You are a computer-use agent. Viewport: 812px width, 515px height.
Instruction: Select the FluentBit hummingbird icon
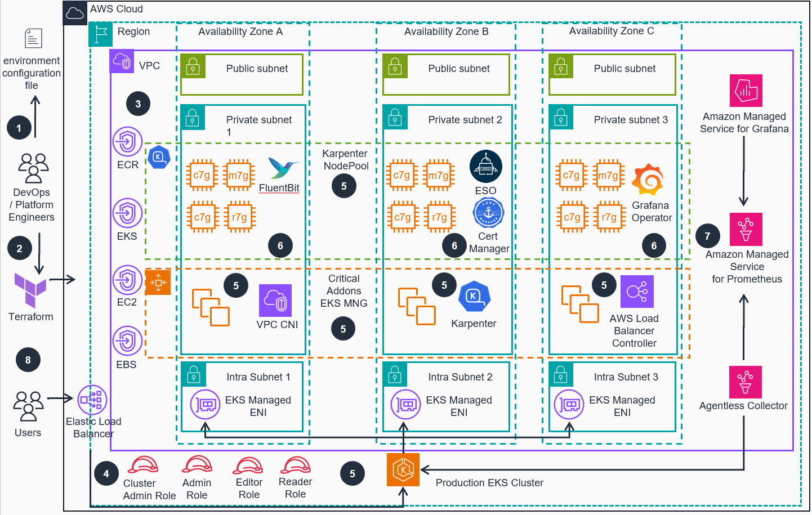click(x=283, y=168)
